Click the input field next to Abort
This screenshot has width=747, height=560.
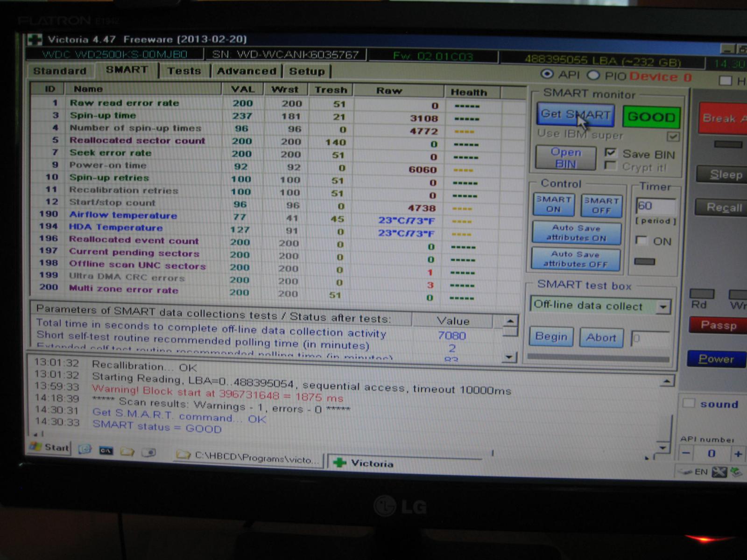pyautogui.click(x=650, y=339)
